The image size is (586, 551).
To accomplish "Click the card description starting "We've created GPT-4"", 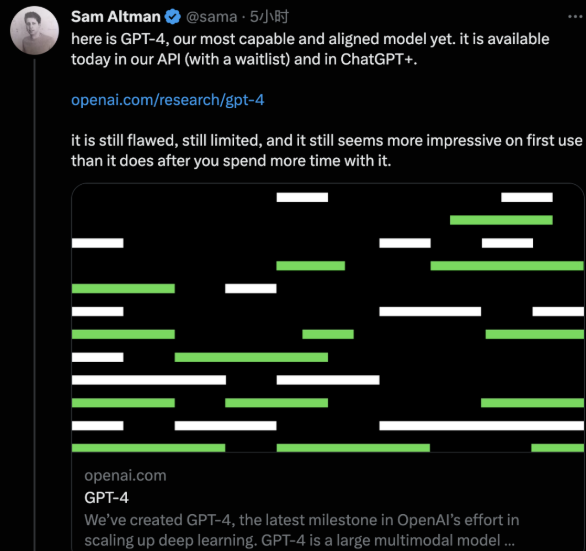I will [x=302, y=530].
